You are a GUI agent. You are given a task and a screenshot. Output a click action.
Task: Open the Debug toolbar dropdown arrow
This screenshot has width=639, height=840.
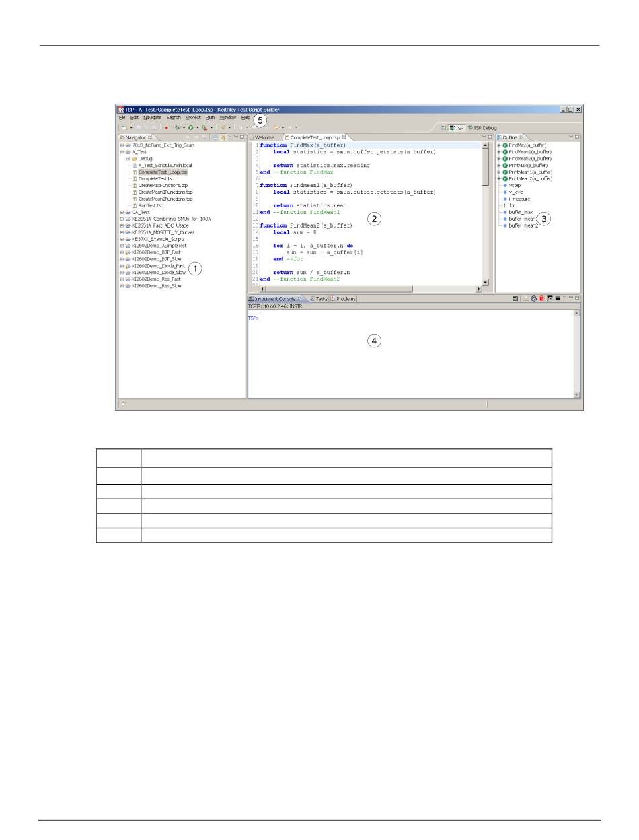pos(184,128)
